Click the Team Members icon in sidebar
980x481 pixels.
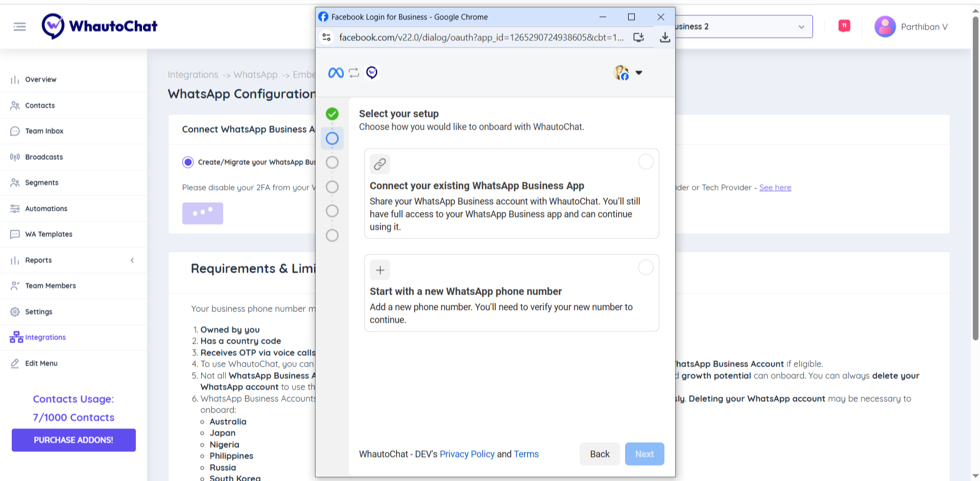click(15, 286)
